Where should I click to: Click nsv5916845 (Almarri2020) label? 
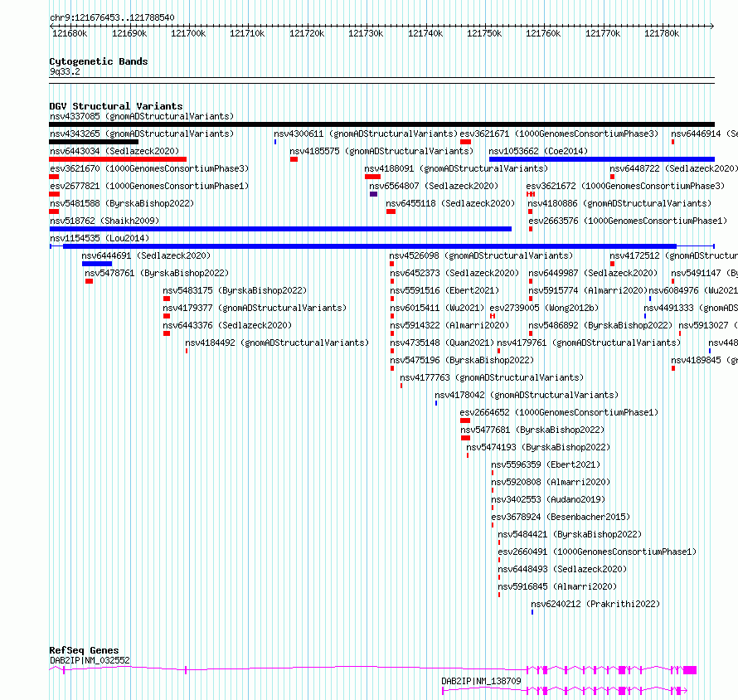coord(557,586)
